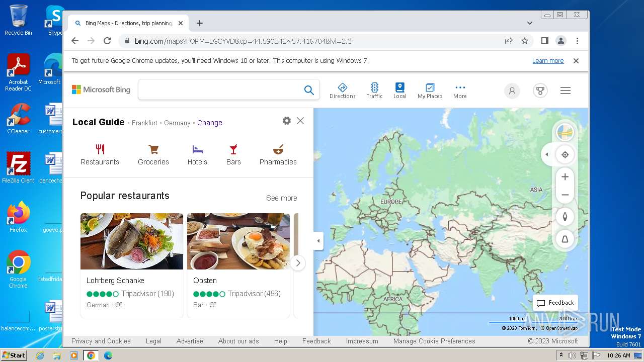The height and width of the screenshot is (362, 644).
Task: Click the address bar URL
Action: tap(243, 41)
